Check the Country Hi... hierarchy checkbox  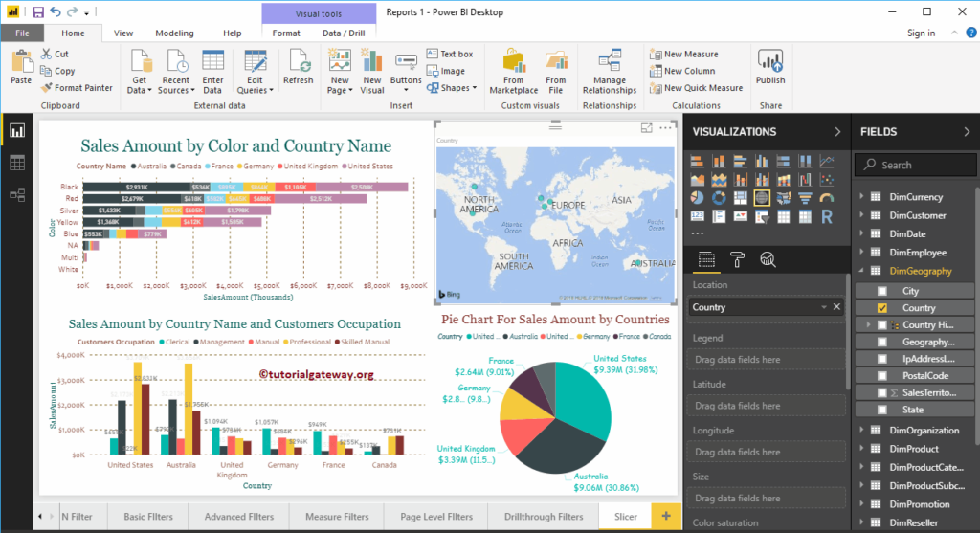(881, 325)
